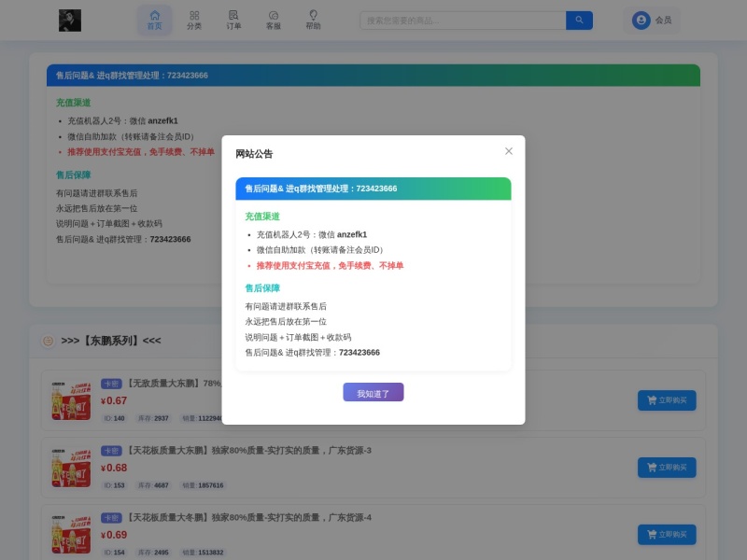Select dialog line 永远把售后放在第一位

click(x=286, y=322)
